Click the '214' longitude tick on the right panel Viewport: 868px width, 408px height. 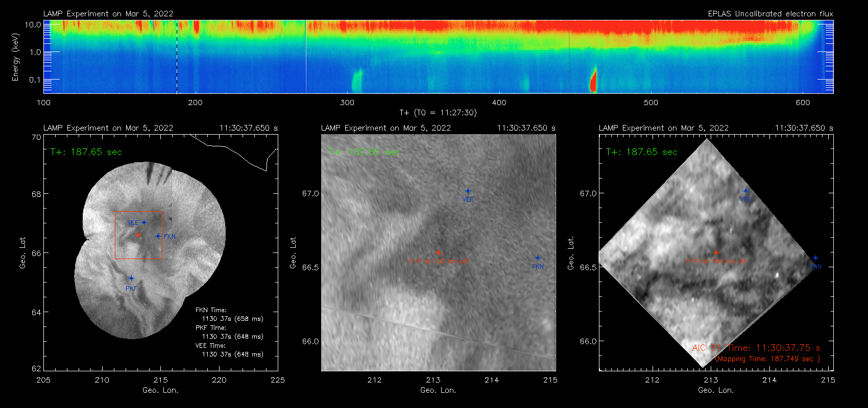pos(769,380)
